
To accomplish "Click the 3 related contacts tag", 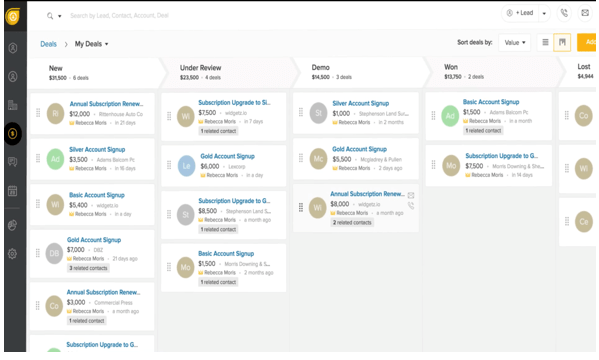I will [88, 268].
